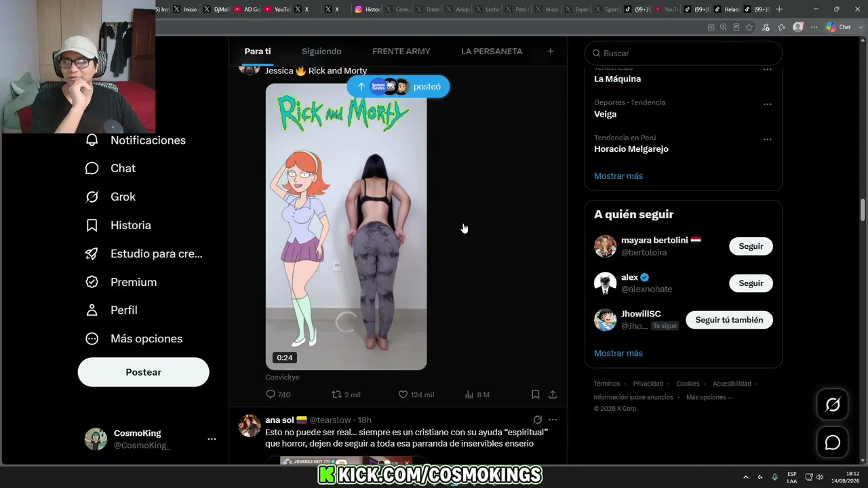Click CosmoKing account avatar
The height and width of the screenshot is (488, 868).
coord(96,439)
